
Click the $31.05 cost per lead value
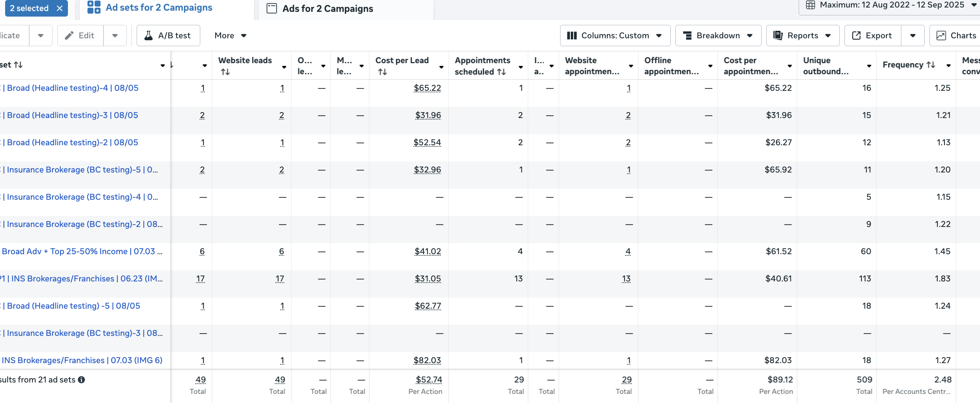click(427, 279)
